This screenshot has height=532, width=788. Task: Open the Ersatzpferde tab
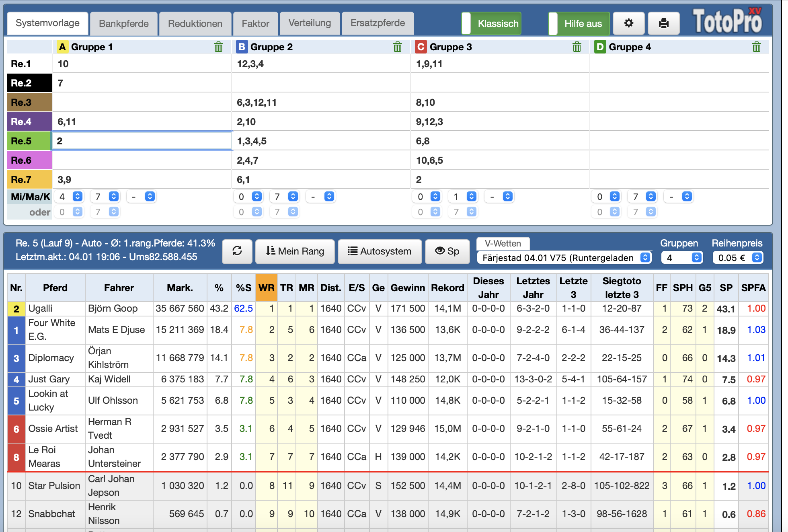(378, 23)
